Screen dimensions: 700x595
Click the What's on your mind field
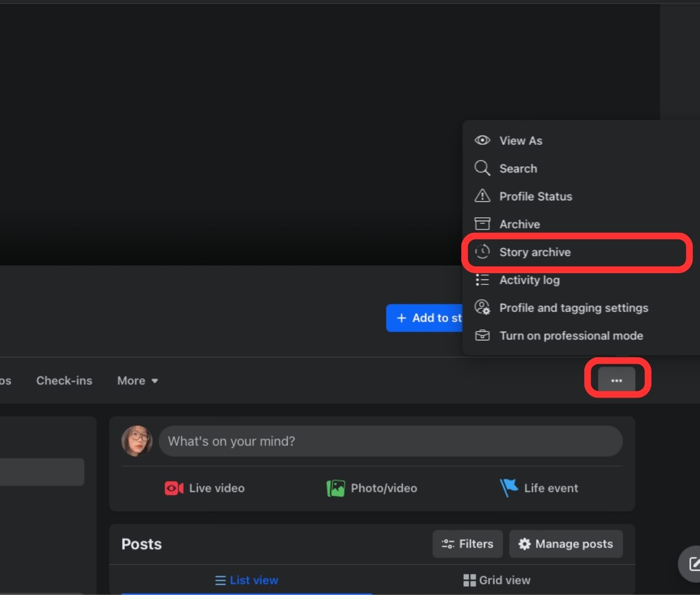390,441
